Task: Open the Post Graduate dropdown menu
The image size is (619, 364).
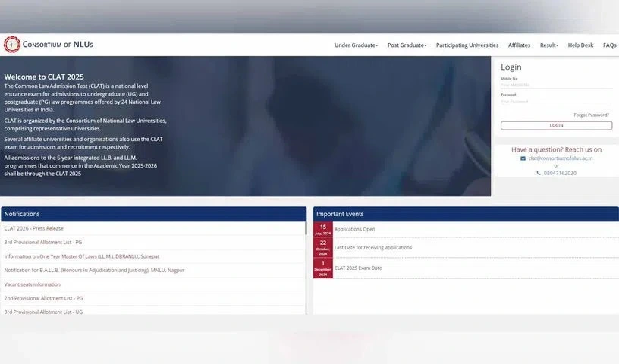Action: coord(407,45)
